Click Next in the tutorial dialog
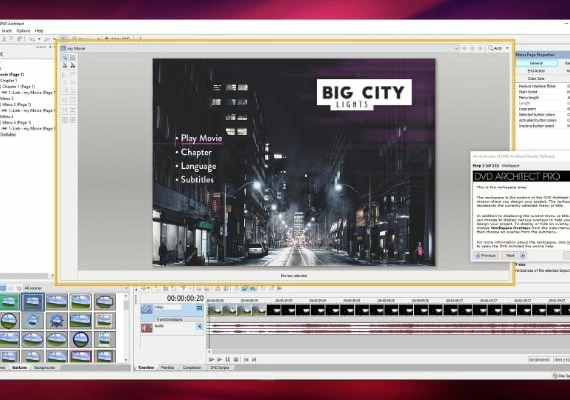This screenshot has height=400, width=570. (x=513, y=256)
